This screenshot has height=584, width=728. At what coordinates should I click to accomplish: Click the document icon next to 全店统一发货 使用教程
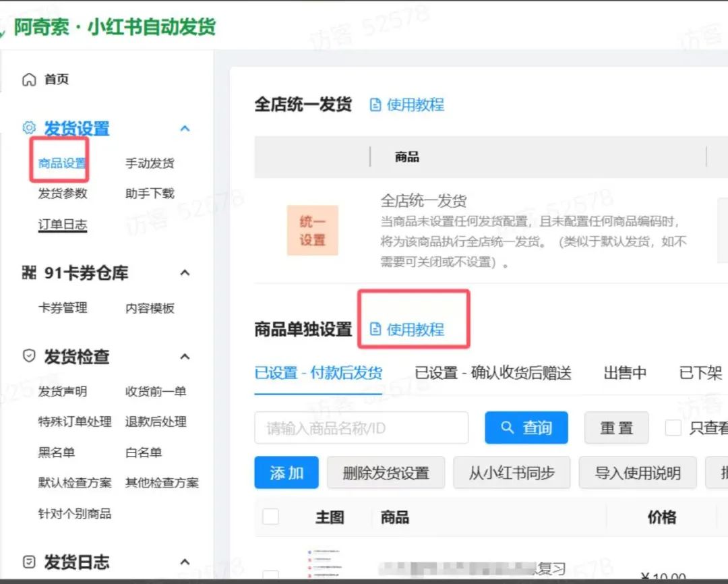pyautogui.click(x=375, y=105)
